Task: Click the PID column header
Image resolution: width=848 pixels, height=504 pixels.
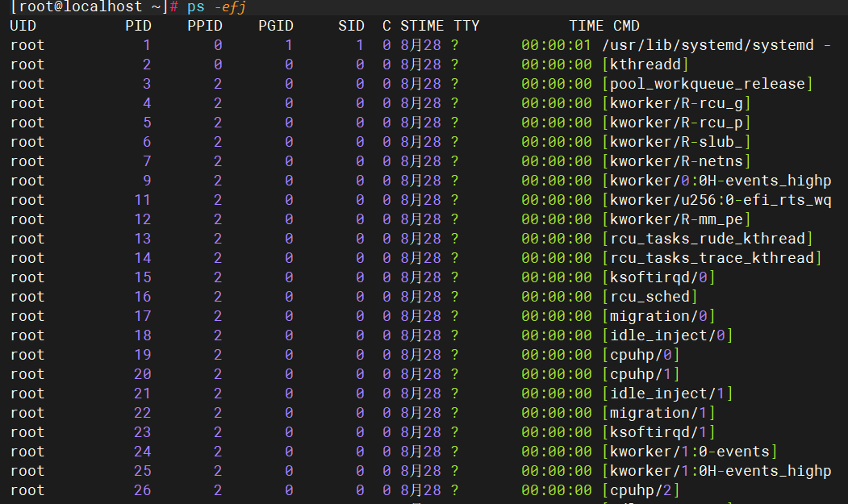Action: (x=137, y=25)
